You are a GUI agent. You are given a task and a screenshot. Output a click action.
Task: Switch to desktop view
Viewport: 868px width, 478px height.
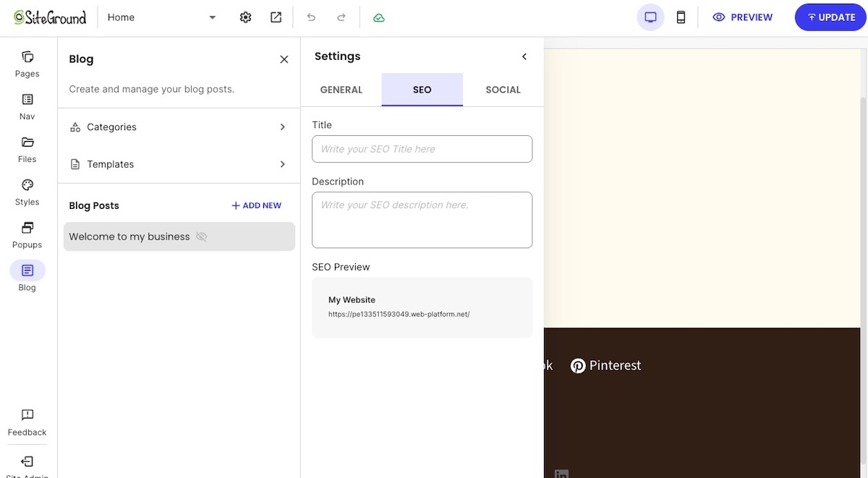click(650, 17)
